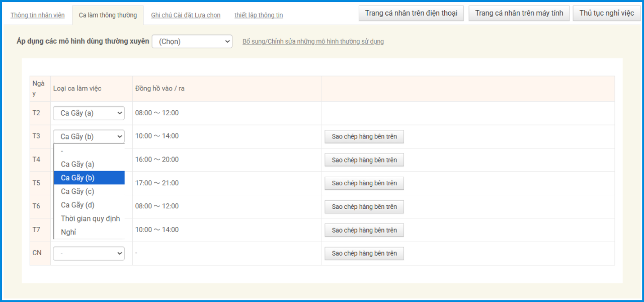The image size is (644, 302).
Task: Expand the CN shift type dropdown
Action: (x=89, y=254)
